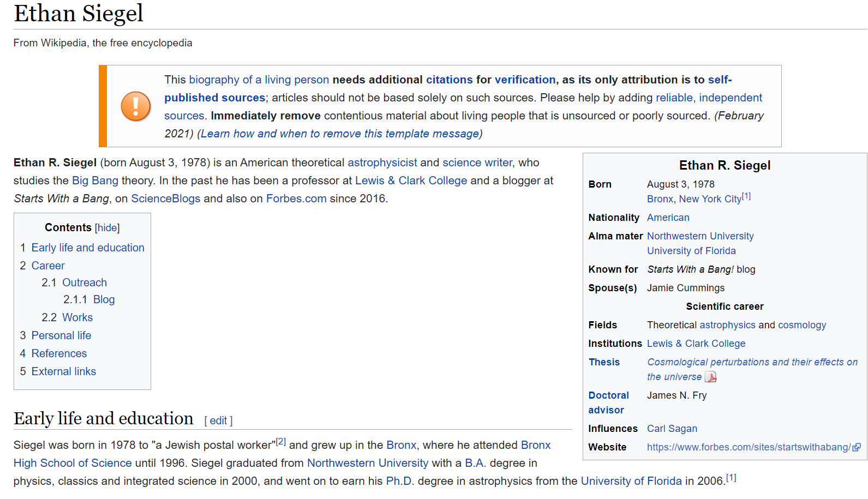The height and width of the screenshot is (499, 868).
Task: Open University of Florida link in body text
Action: [x=631, y=481]
